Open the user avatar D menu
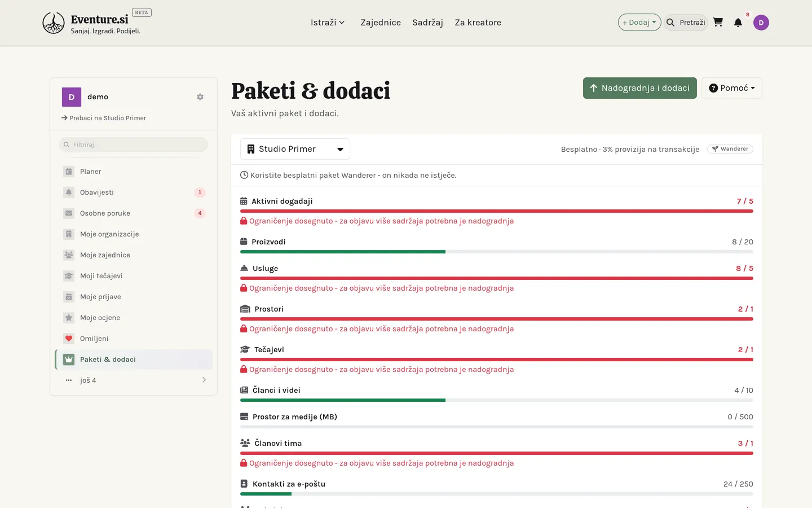The image size is (812, 508). coord(761,23)
